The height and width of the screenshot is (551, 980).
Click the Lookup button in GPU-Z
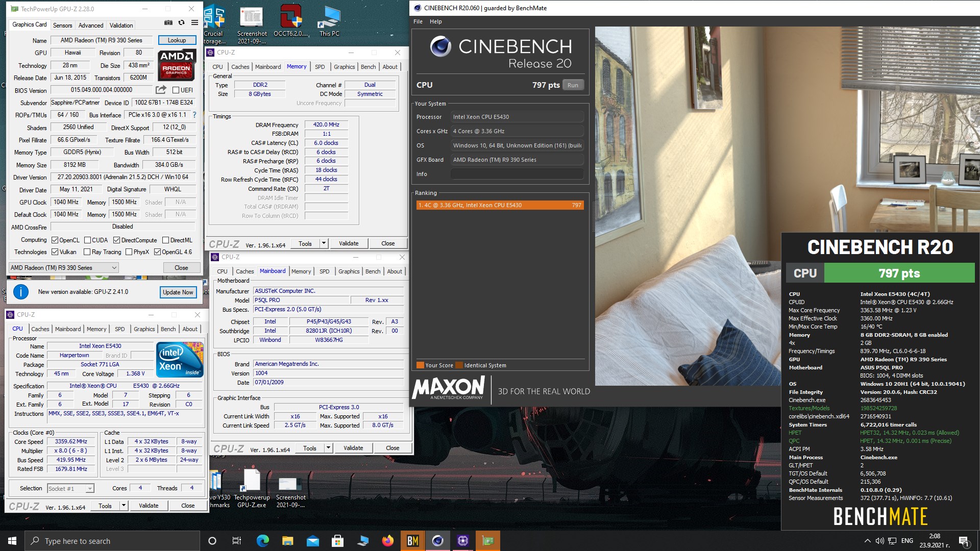[x=177, y=40]
